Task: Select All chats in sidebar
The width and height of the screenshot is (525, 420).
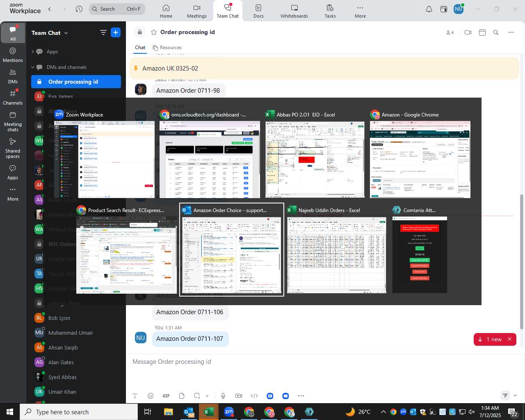Action: tap(13, 33)
